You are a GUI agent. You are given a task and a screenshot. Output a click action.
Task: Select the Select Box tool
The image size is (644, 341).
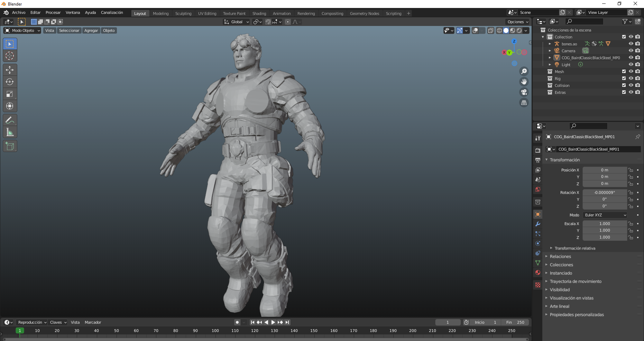(10, 44)
